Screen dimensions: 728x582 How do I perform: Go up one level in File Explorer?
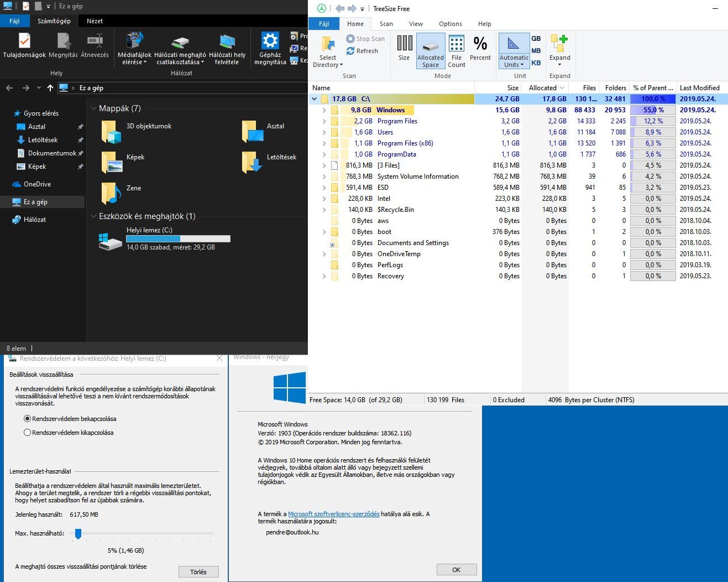point(50,88)
